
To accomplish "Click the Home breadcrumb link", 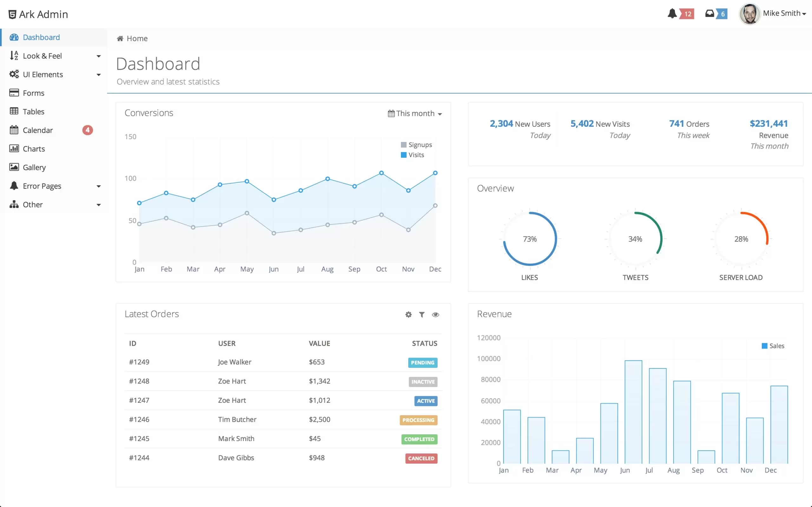I will pos(137,39).
